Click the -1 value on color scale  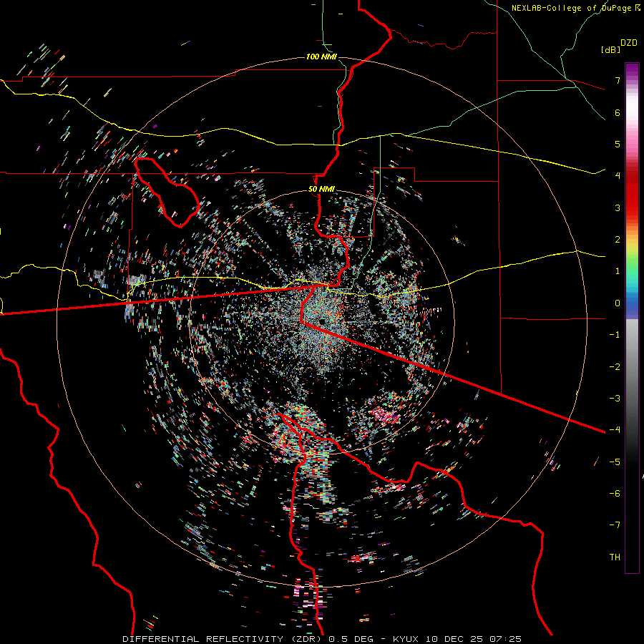615,335
